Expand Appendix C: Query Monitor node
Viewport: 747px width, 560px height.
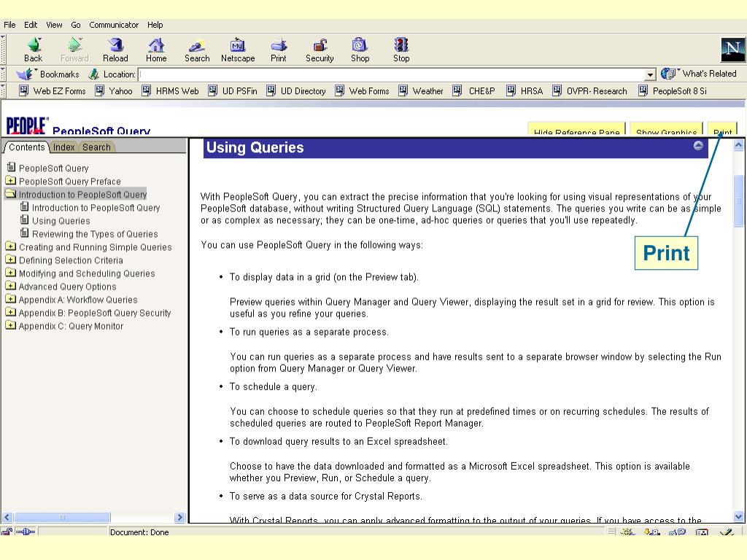click(x=10, y=326)
